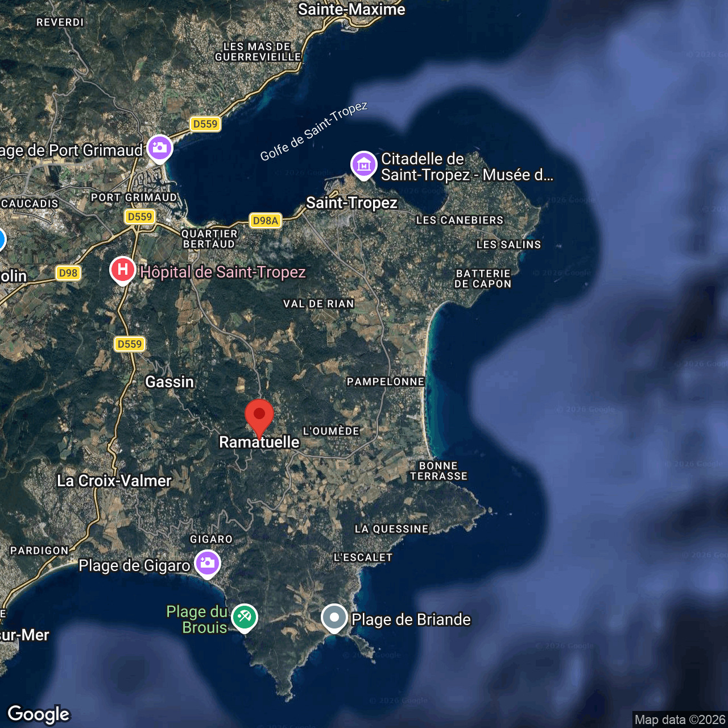Select the D559 shield near Les Mas de Guerrevieille
Image resolution: width=728 pixels, height=728 pixels.
click(205, 124)
